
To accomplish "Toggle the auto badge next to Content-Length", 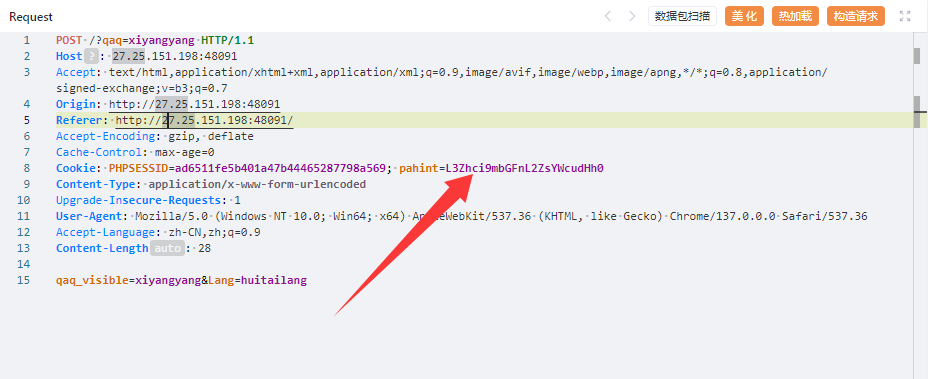I will tap(167, 248).
